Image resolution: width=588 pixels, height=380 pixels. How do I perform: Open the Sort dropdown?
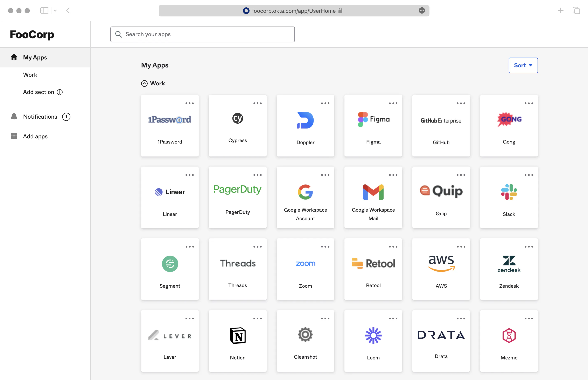(x=523, y=65)
